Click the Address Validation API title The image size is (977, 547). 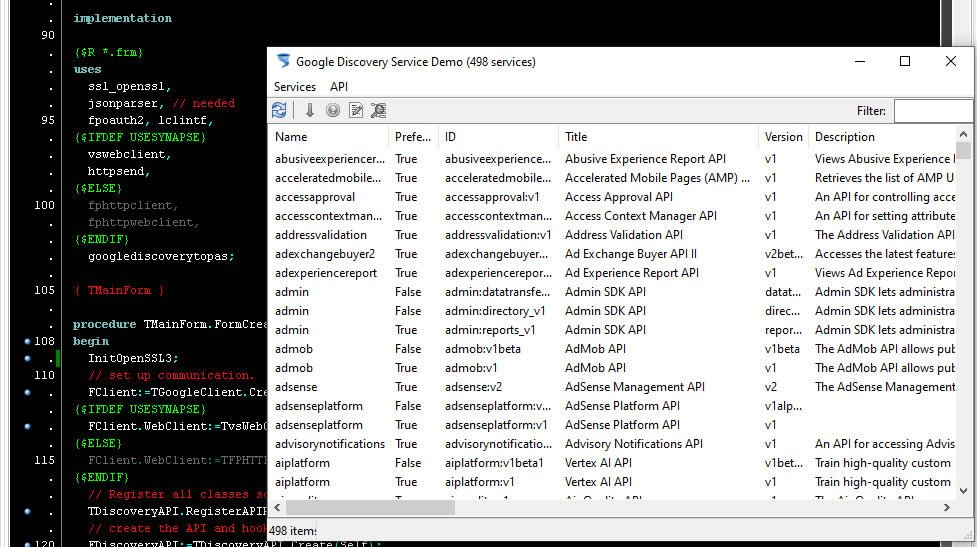(x=624, y=235)
